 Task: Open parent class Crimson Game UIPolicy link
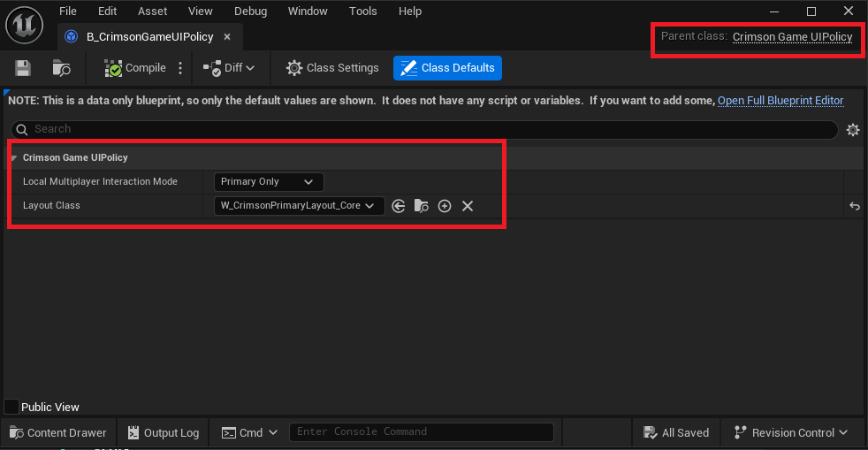click(x=792, y=37)
